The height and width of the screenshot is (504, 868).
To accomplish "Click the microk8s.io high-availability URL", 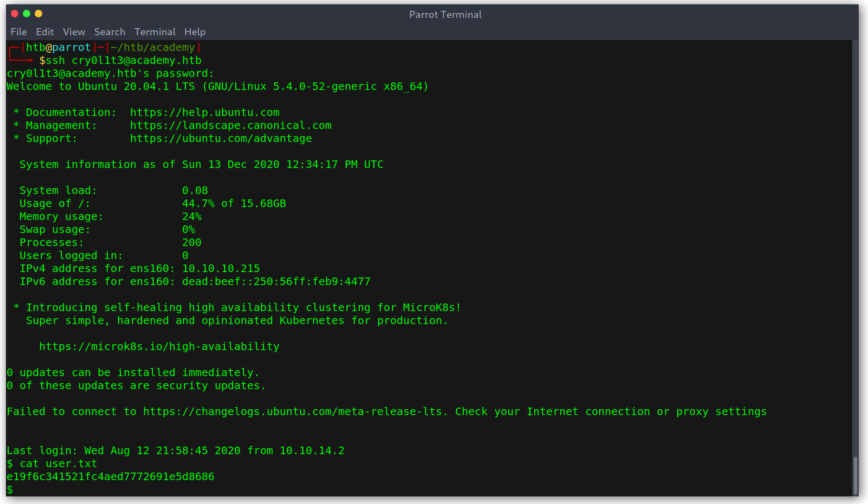I will [x=159, y=347].
